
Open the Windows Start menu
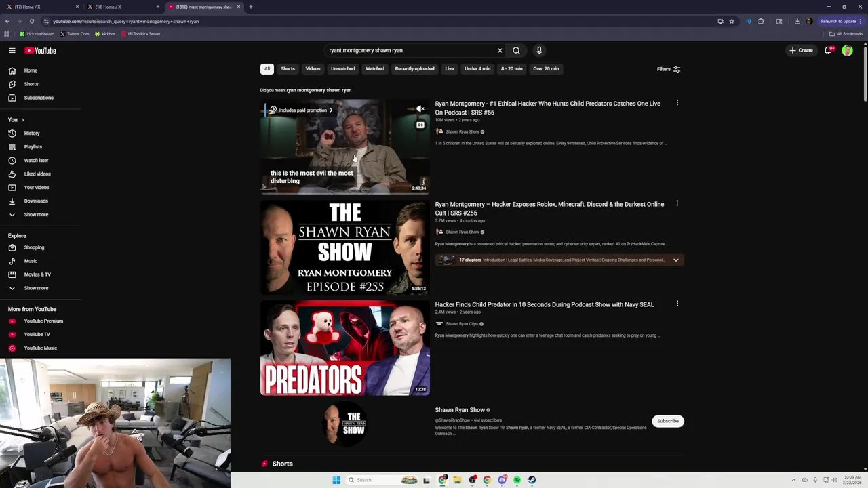pos(336,480)
